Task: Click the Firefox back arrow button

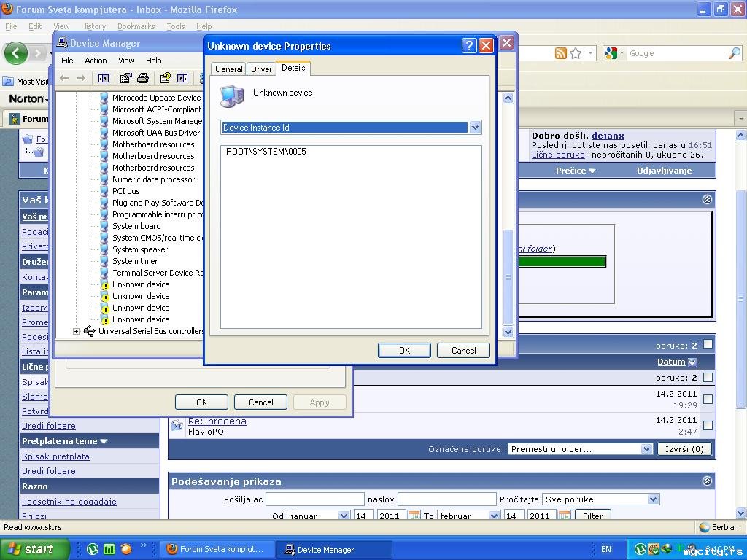Action: pyautogui.click(x=16, y=52)
